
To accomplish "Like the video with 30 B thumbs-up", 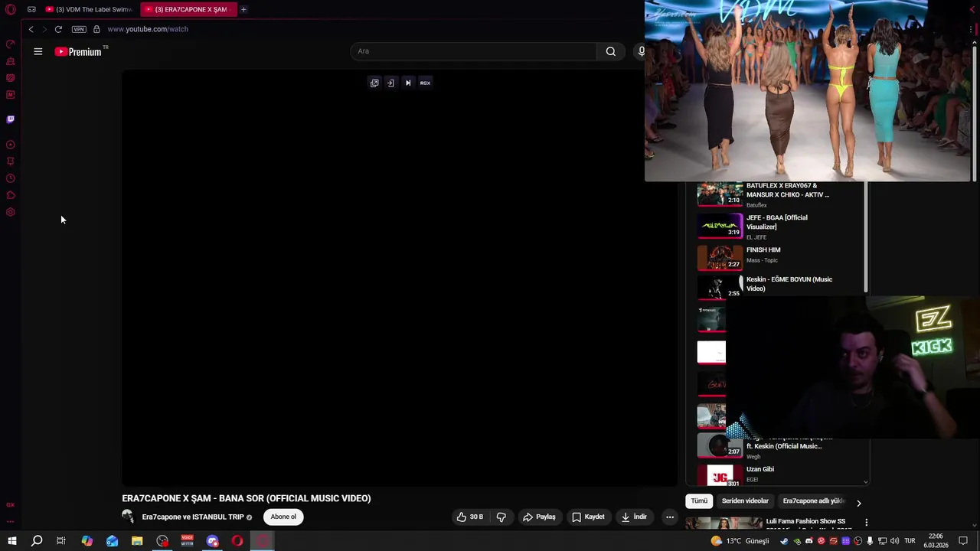I will coord(469,517).
